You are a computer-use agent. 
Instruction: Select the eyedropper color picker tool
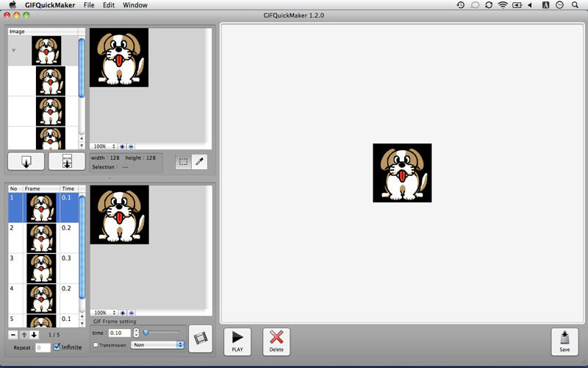199,162
